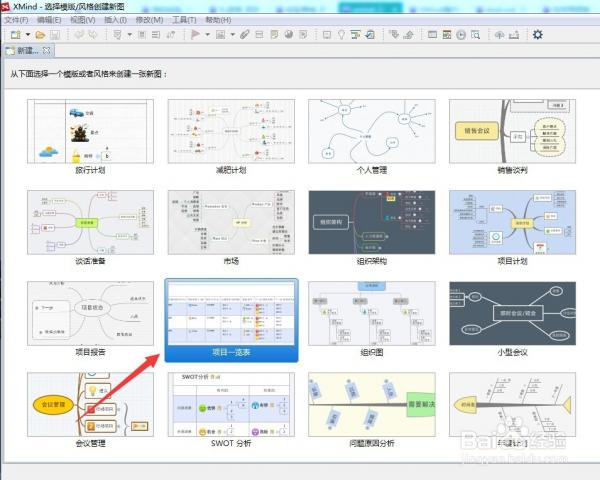Viewport: 600px width, 480px height.
Task: Open the 视图(V) menu
Action: click(x=83, y=20)
